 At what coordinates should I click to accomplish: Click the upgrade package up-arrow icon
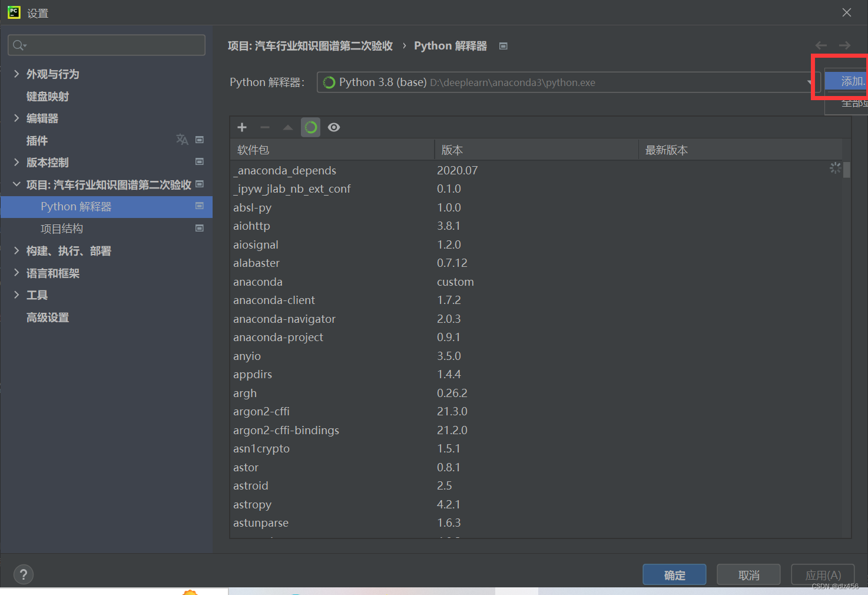(x=288, y=127)
